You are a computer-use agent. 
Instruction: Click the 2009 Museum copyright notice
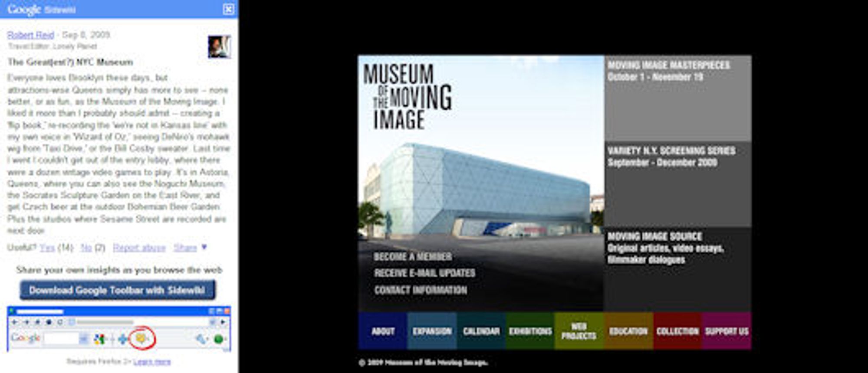tap(423, 363)
